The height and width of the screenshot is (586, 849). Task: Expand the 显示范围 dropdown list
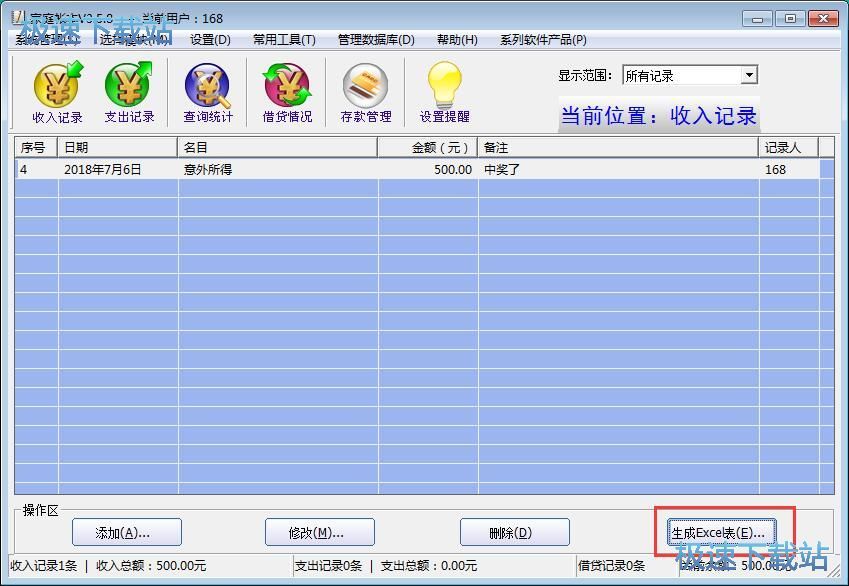tap(749, 76)
